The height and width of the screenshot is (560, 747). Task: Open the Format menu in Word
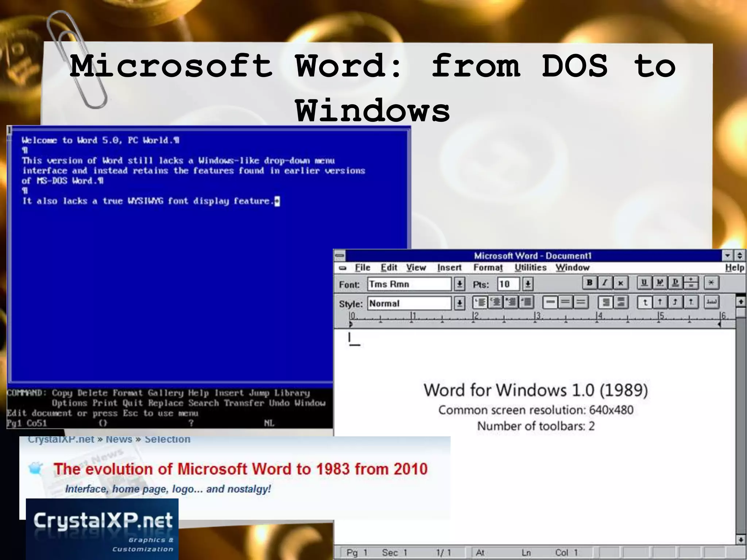point(488,268)
